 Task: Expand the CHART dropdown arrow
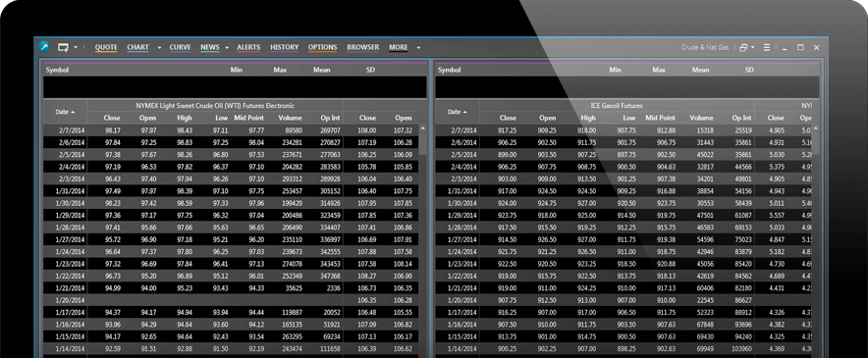coord(159,48)
